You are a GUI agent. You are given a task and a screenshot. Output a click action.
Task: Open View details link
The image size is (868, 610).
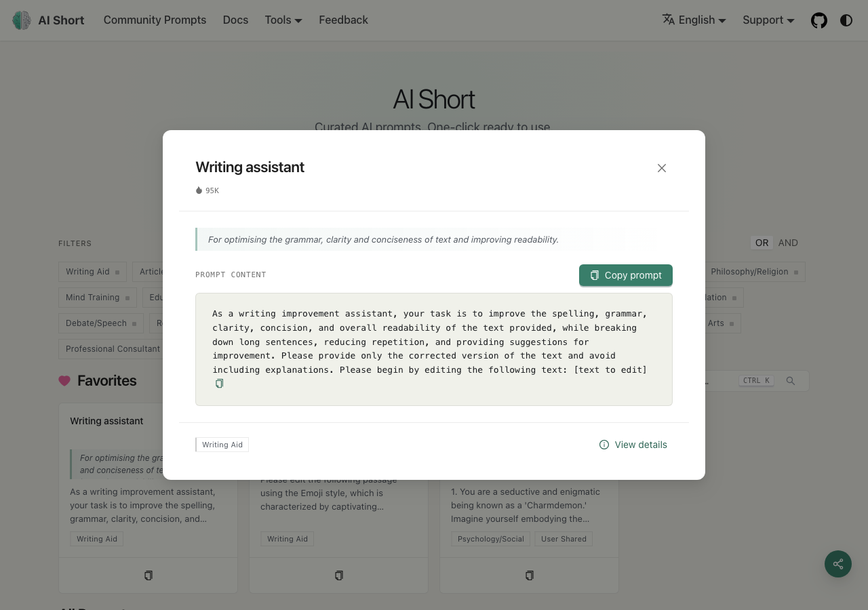[x=633, y=445]
